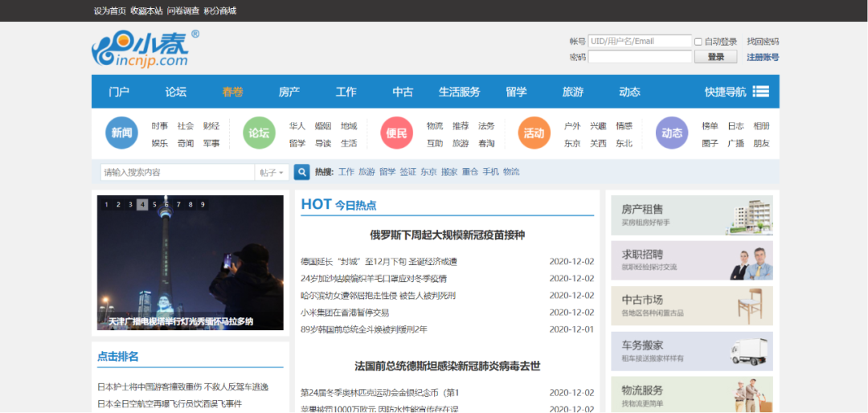Open the red 便民 circle icon
Screen dimensions: 868x413
(396, 133)
